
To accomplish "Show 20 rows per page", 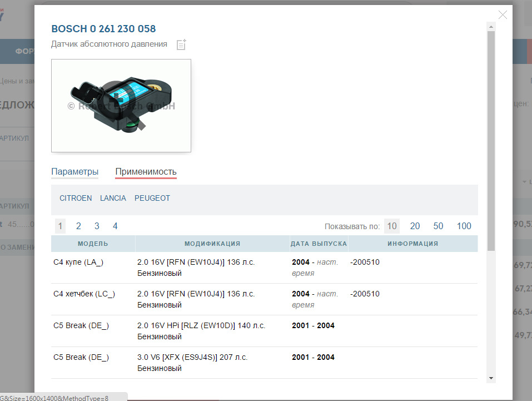I will [415, 226].
